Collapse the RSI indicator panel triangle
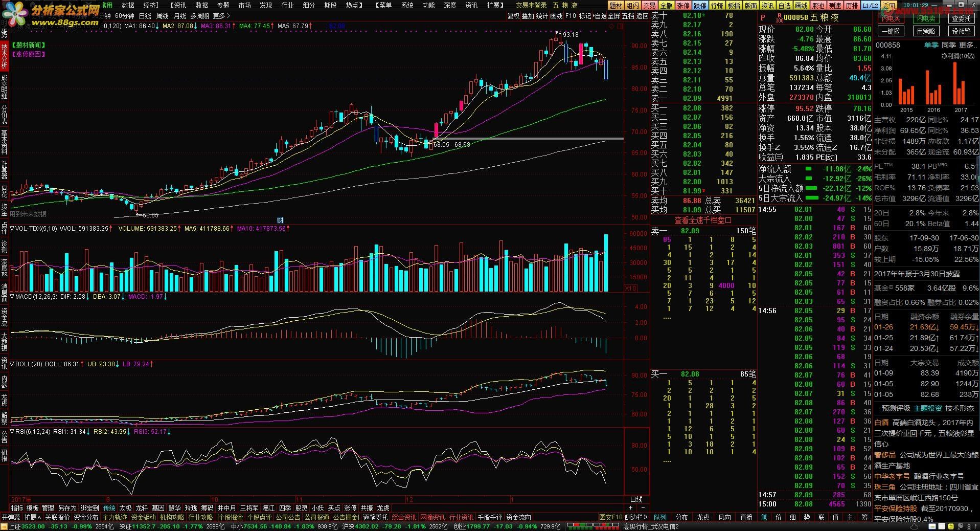The height and width of the screenshot is (531, 980). pos(12,432)
